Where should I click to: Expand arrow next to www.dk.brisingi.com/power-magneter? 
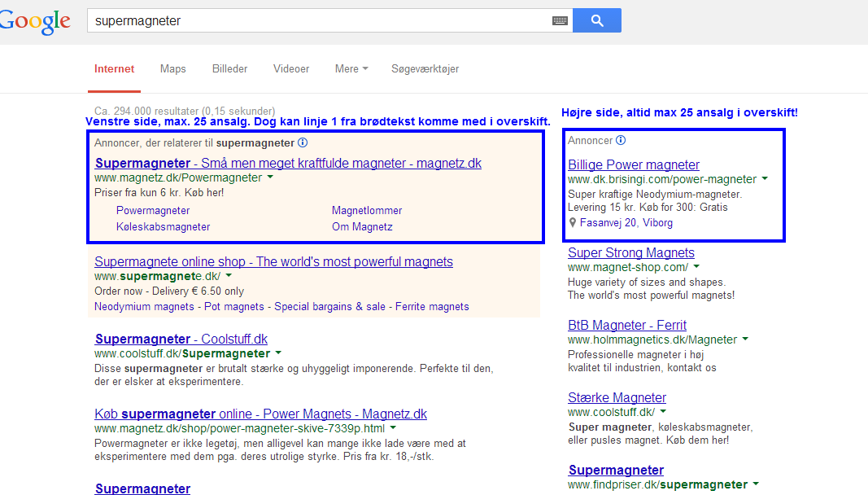point(765,178)
